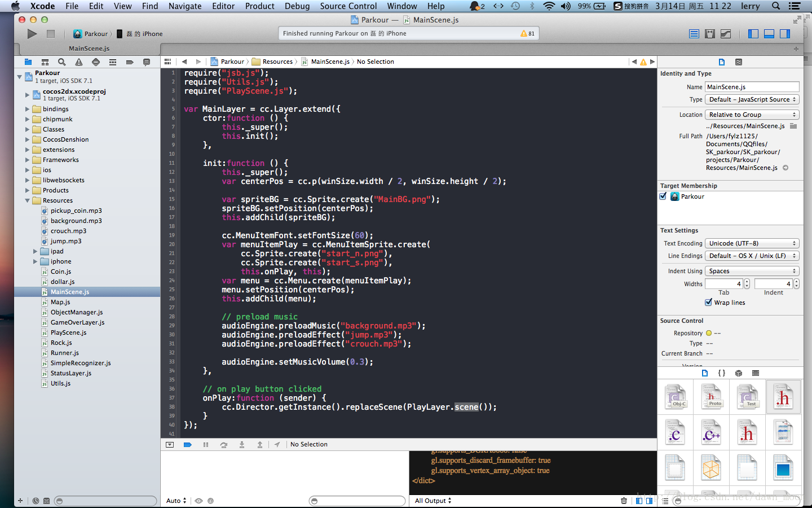Screen dimensions: 812x508
Task: Go forward in editor history
Action: click(x=198, y=62)
